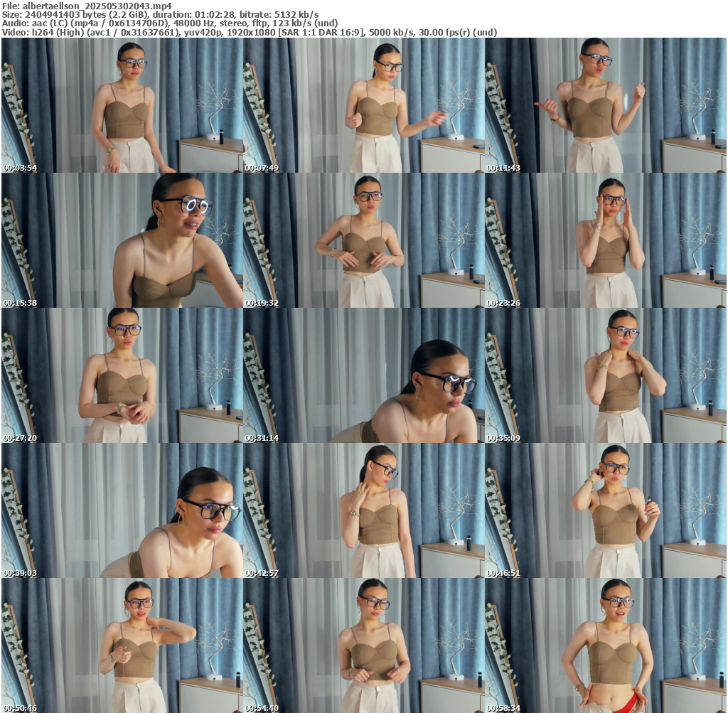Click the Video line with h264 (High)

[x=250, y=32]
